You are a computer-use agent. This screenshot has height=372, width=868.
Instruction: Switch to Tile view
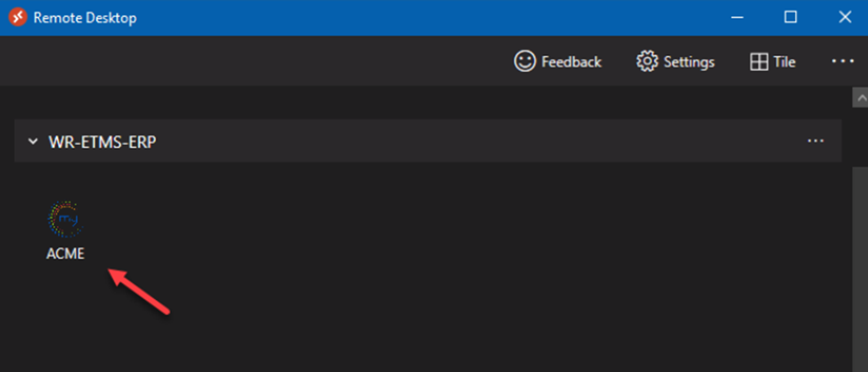tap(773, 61)
